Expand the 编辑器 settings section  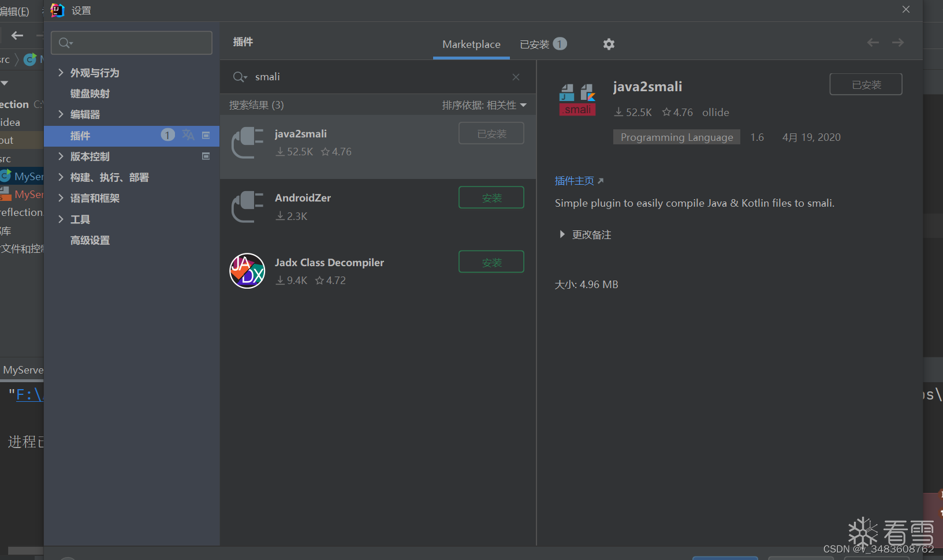click(61, 114)
